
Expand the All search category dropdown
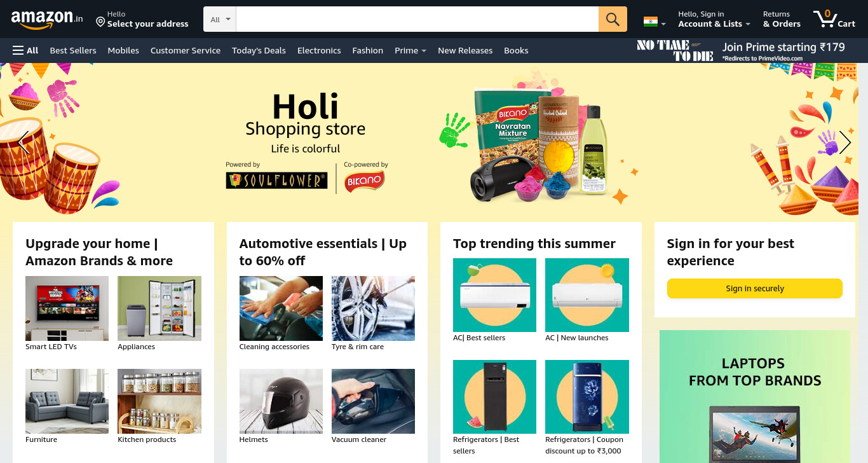[x=220, y=19]
